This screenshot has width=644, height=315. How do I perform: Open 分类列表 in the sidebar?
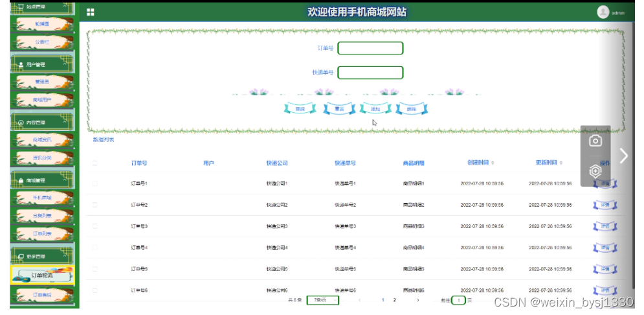[x=42, y=215]
